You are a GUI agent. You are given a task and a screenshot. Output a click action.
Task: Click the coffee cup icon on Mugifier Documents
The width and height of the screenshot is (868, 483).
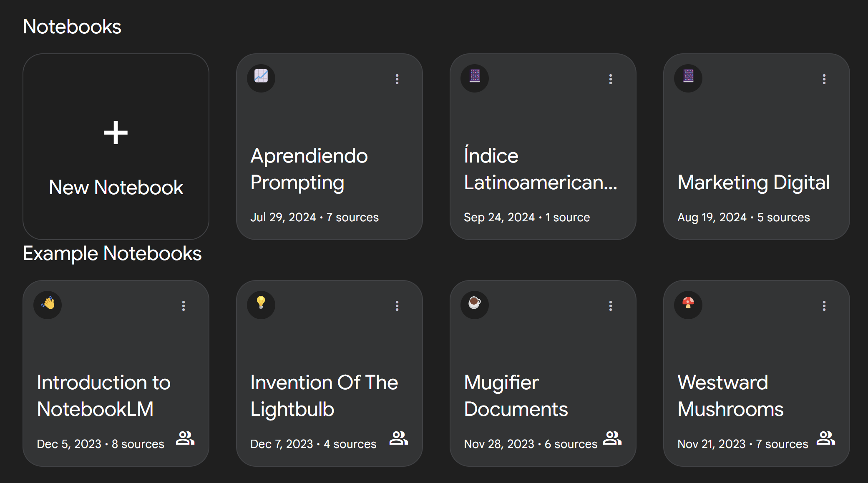click(475, 304)
